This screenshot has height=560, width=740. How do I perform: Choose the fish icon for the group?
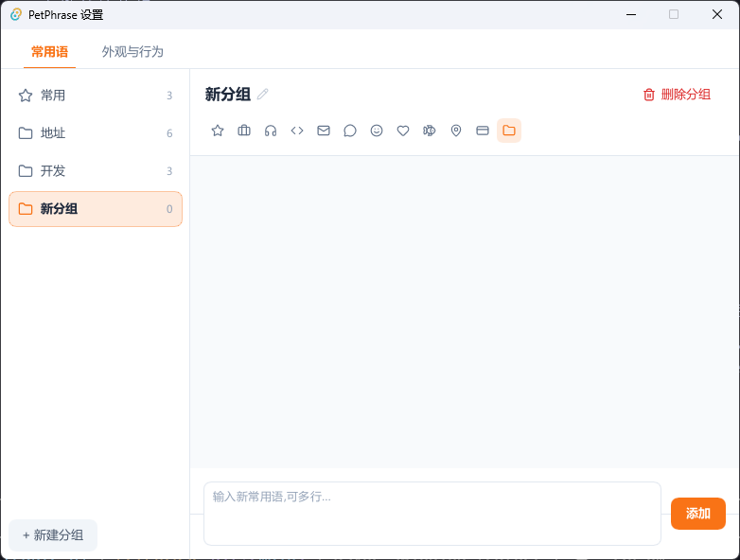430,131
